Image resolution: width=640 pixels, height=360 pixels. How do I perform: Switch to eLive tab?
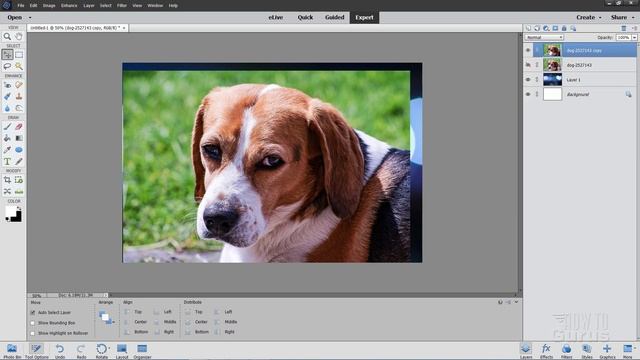(276, 18)
